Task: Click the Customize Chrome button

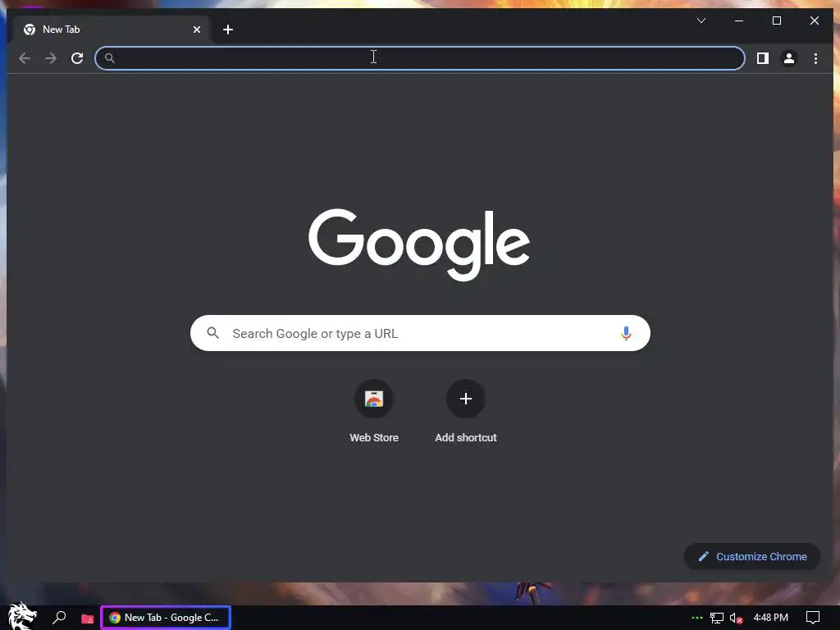Action: (x=751, y=557)
